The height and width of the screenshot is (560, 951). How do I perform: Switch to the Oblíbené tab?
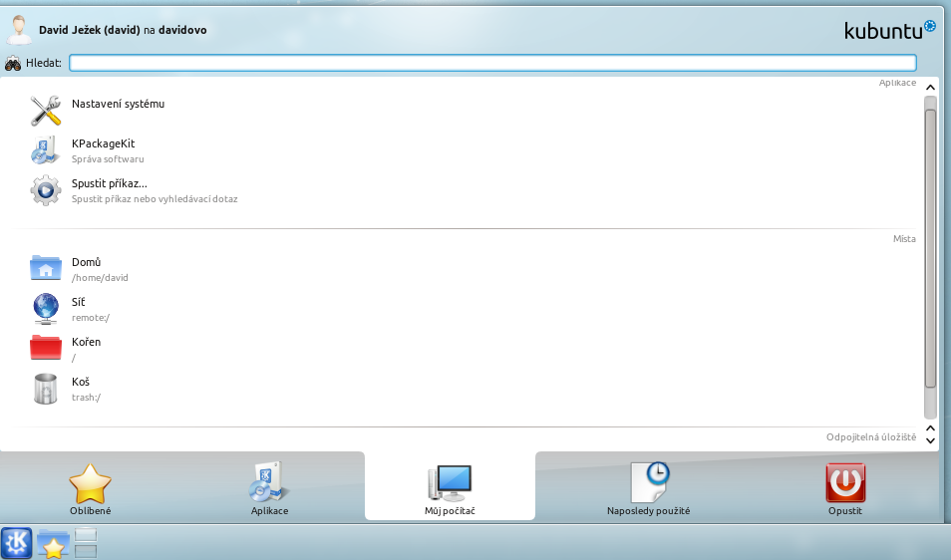click(91, 488)
